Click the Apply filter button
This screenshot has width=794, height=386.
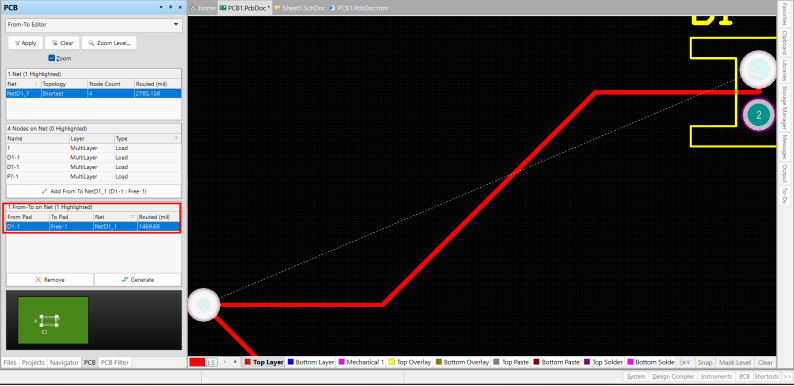point(25,43)
